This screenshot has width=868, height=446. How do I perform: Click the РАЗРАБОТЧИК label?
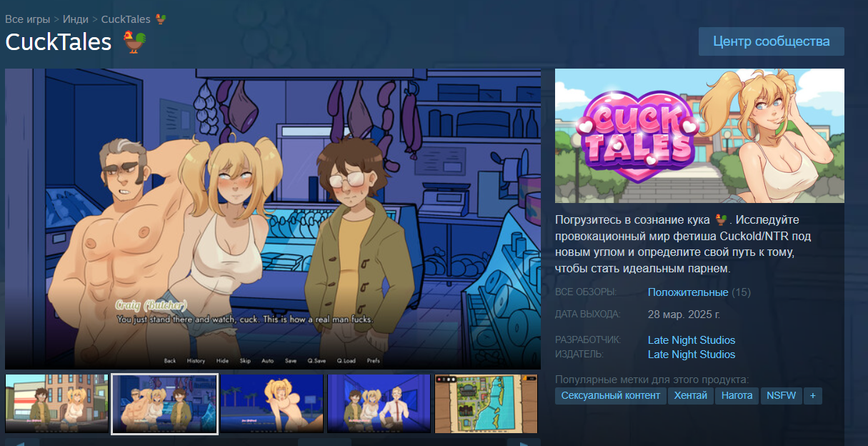pos(588,340)
